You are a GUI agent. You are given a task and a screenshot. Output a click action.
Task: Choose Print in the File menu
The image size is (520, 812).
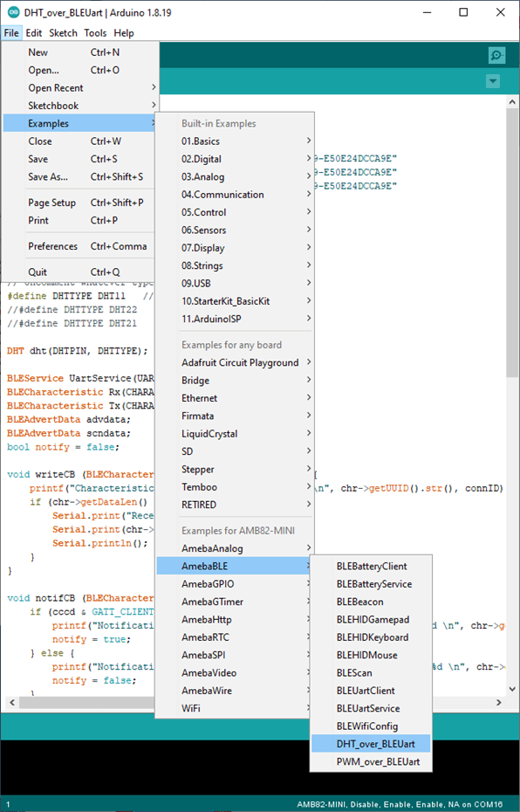coord(79,220)
